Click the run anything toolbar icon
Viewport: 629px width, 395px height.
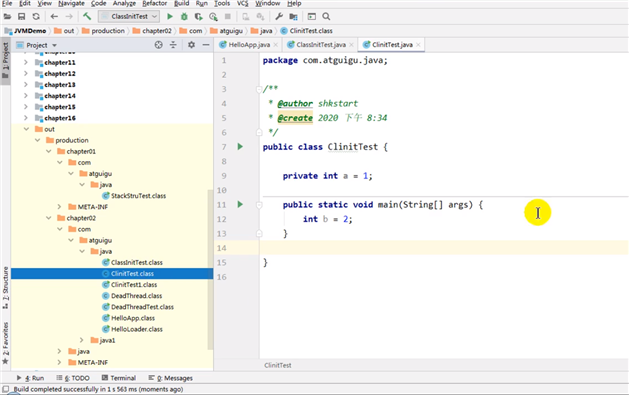point(312,16)
